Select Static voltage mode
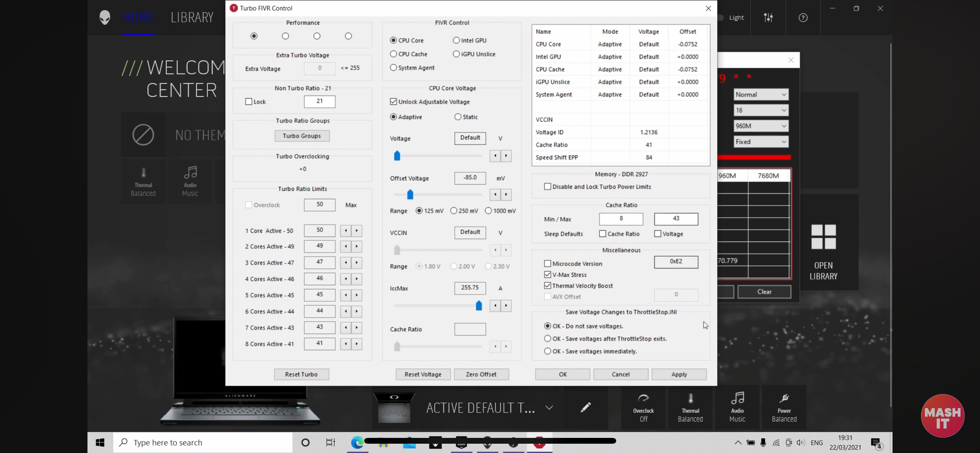Image resolution: width=980 pixels, height=453 pixels. click(458, 117)
